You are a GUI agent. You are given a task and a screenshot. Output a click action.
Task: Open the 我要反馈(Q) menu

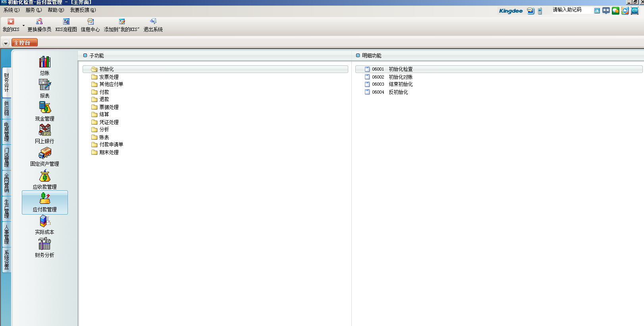coord(83,10)
